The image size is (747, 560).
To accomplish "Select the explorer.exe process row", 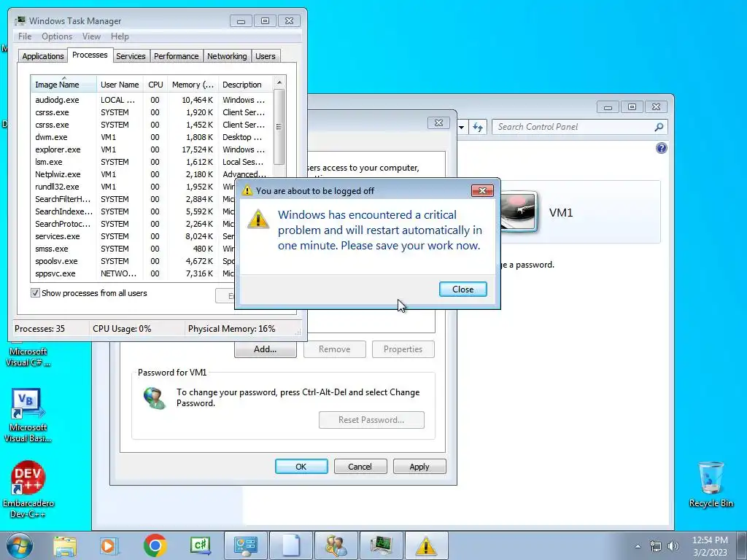I will 152,149.
